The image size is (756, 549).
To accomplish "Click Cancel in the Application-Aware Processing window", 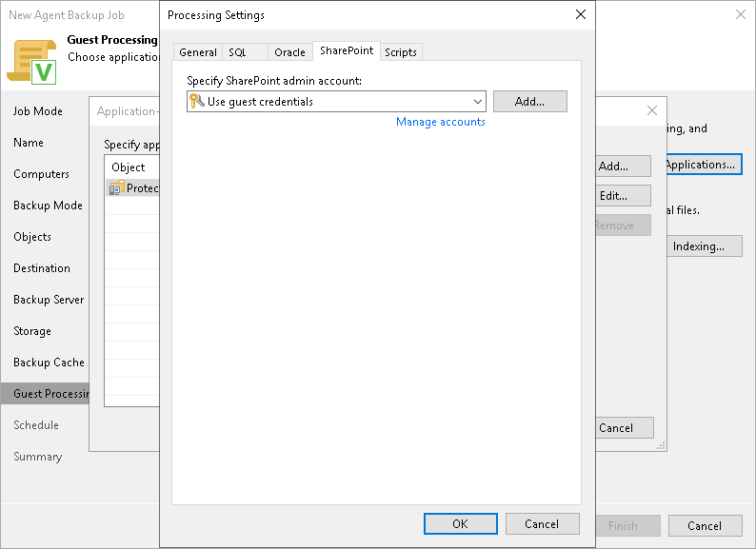I will [x=625, y=428].
